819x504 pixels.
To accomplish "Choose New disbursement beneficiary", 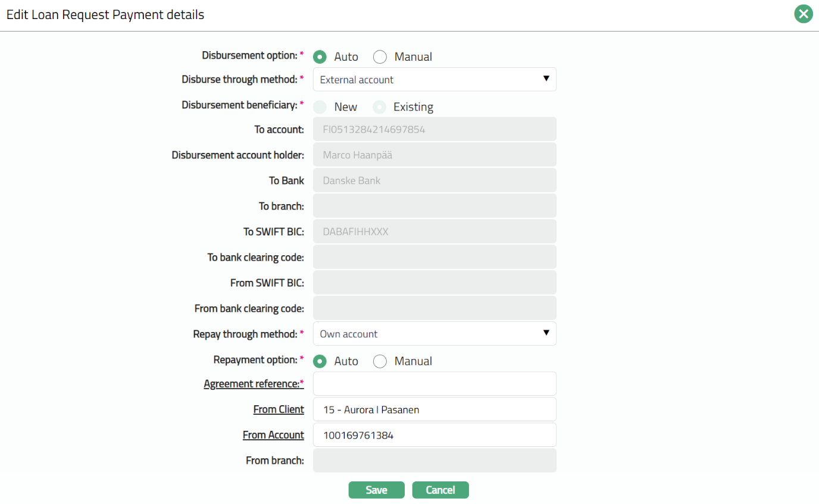I will (x=320, y=107).
